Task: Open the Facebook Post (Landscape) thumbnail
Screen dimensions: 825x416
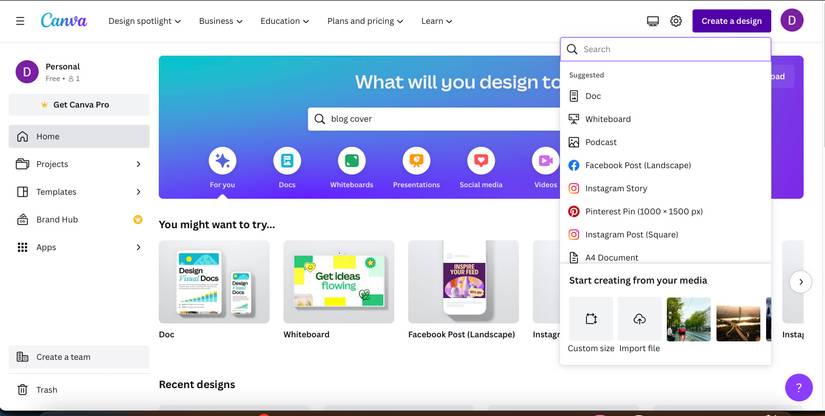Action: (x=464, y=282)
